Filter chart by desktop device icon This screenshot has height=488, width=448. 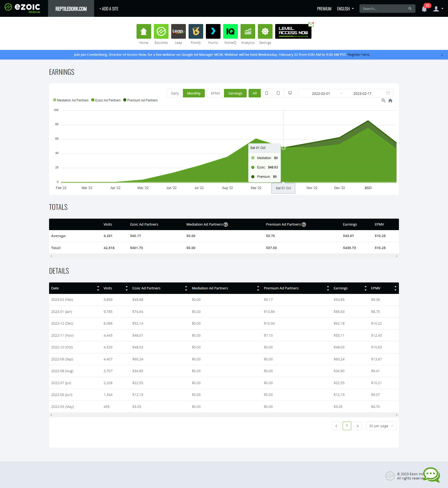point(290,93)
